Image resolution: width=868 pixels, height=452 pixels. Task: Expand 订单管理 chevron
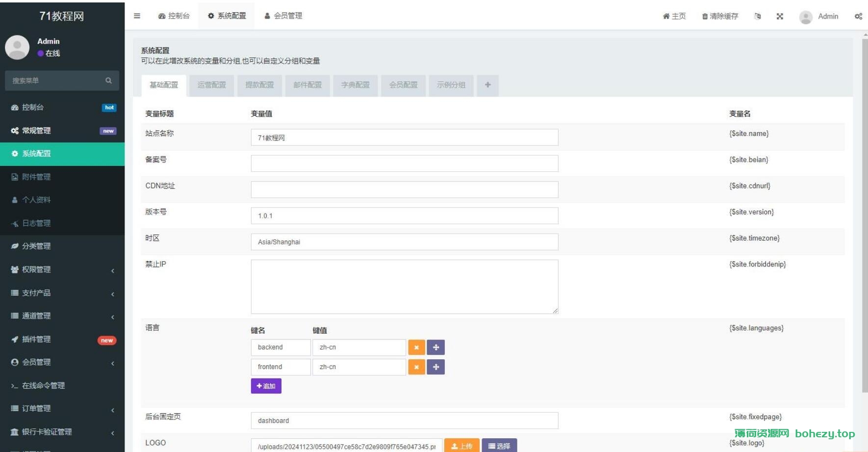(113, 410)
